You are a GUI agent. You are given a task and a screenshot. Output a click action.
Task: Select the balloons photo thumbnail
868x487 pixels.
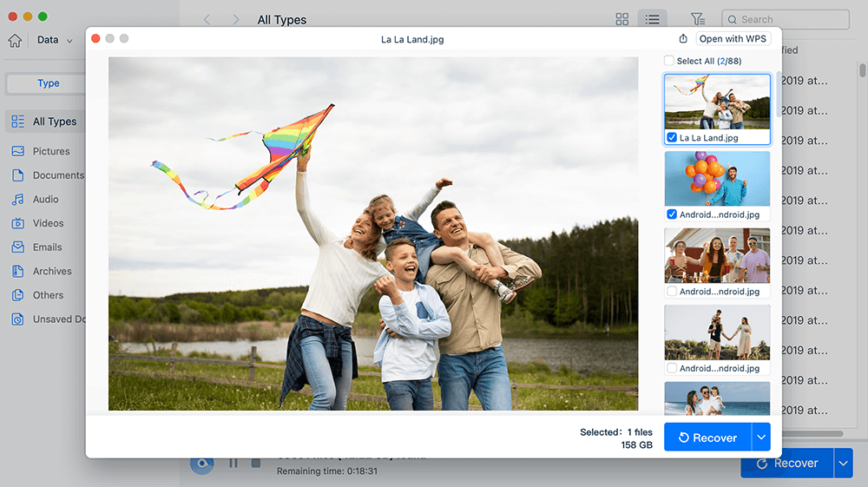pos(717,178)
